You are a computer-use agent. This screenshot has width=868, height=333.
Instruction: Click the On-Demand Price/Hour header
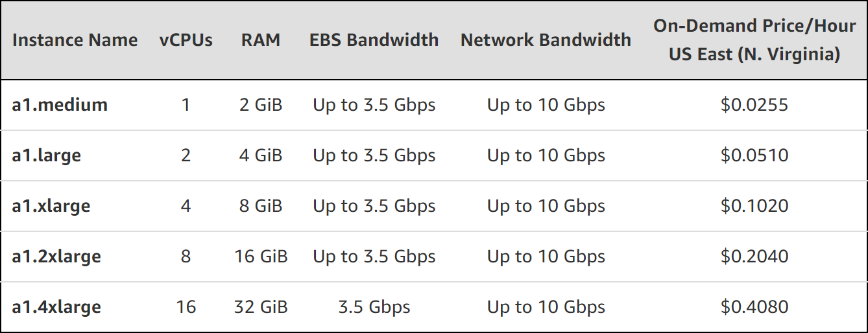coord(754,40)
